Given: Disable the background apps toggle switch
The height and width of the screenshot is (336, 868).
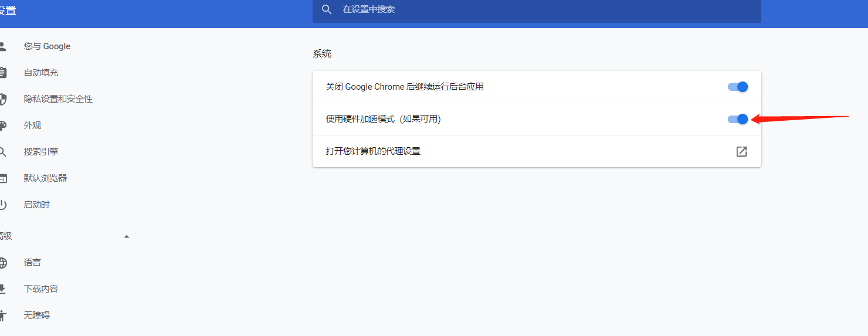Looking at the screenshot, I should coord(738,87).
